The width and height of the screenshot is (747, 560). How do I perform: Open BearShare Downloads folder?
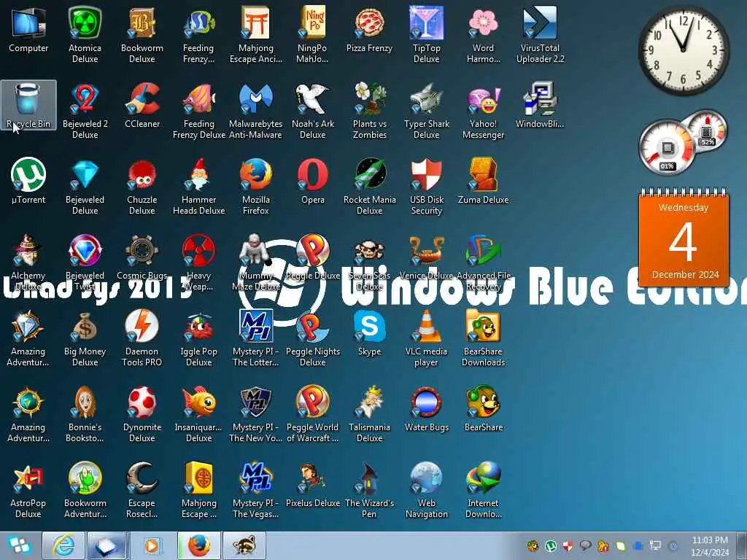coord(483,338)
